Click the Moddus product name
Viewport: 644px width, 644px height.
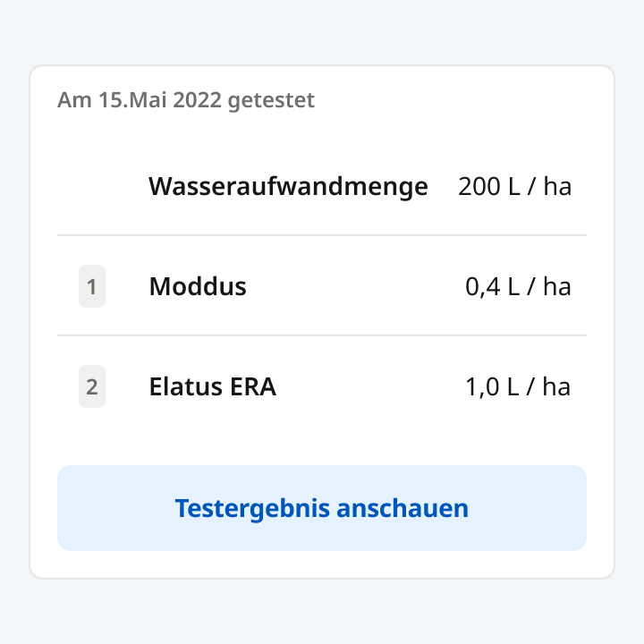coord(198,287)
